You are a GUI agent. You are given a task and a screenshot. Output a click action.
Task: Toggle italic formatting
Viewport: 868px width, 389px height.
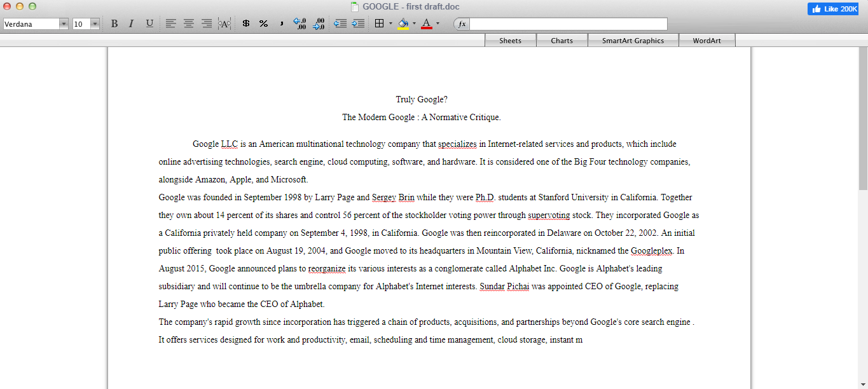131,24
